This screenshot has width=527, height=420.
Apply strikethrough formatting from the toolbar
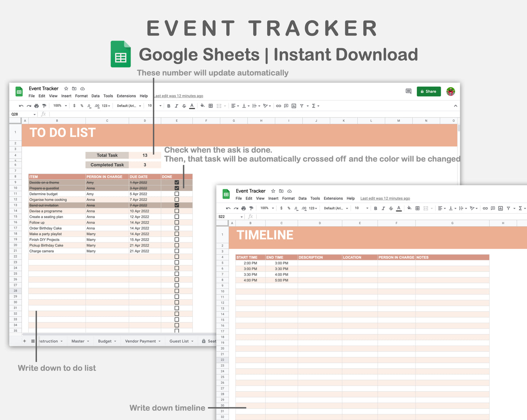coord(184,106)
